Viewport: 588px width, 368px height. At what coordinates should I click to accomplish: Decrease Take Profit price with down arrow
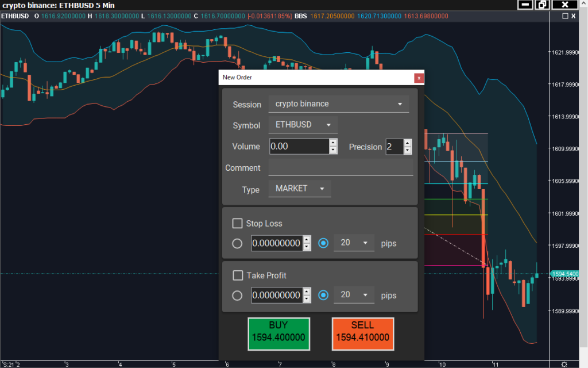pyautogui.click(x=307, y=299)
